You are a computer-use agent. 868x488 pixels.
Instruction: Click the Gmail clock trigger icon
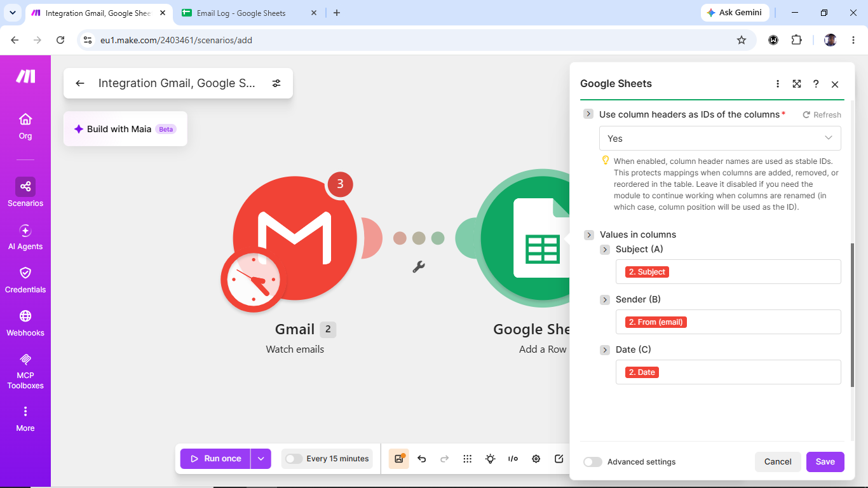click(x=254, y=280)
